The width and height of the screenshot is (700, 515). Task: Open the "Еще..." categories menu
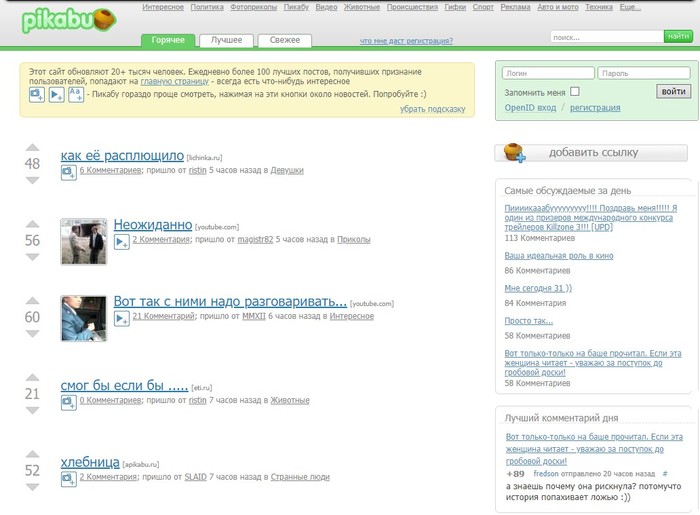pyautogui.click(x=658, y=7)
